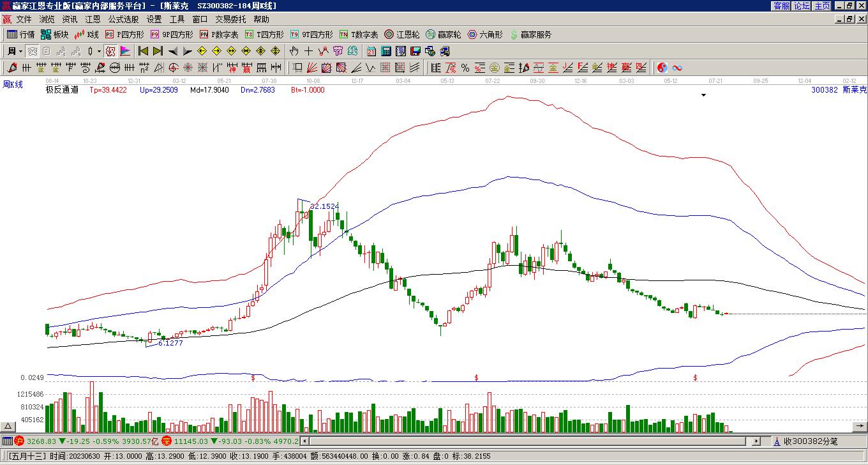Open the 六角形 hexagon tool

point(485,34)
